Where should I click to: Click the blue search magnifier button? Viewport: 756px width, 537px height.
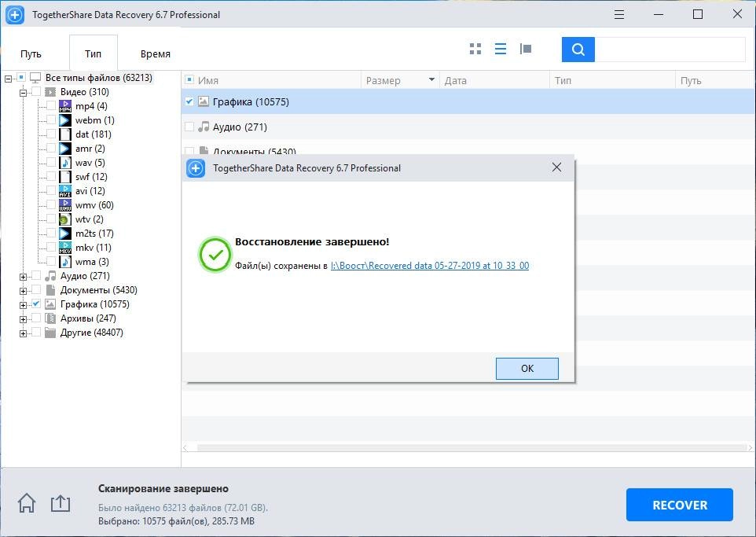[578, 50]
